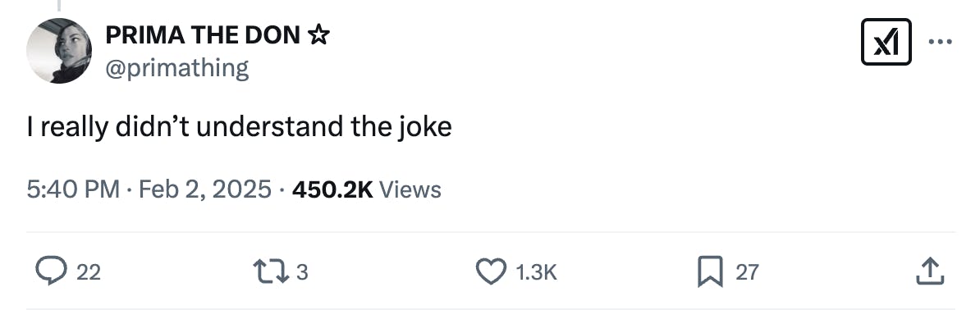This screenshot has height=310, width=980.
Task: Like the post with the heart icon
Action: tap(492, 271)
